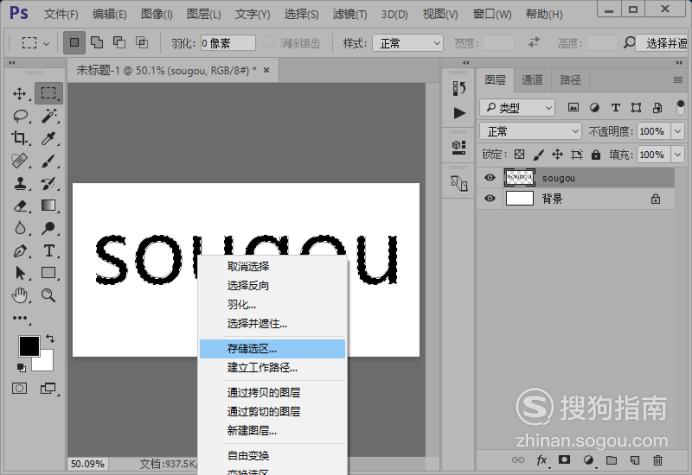Image resolution: width=692 pixels, height=475 pixels.
Task: Reset default foreground and background colors
Action: [21, 367]
